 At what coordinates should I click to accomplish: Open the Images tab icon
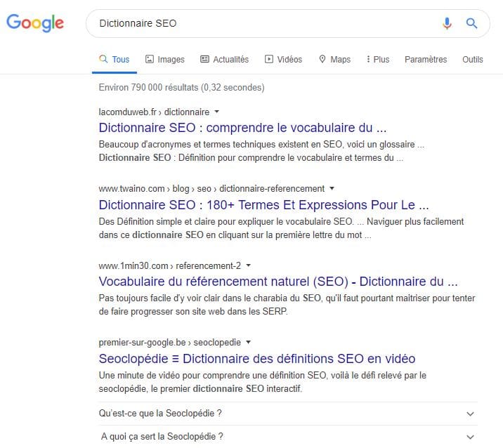[x=150, y=59]
